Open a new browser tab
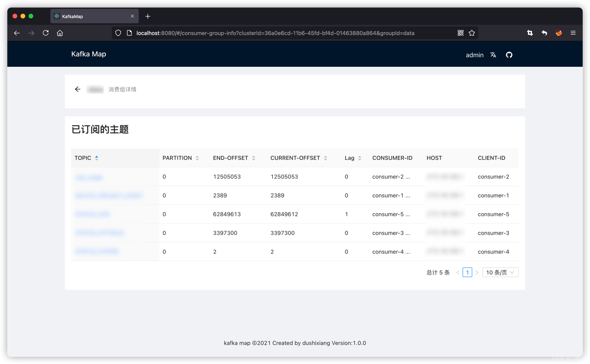Viewport: 590px width, 364px height. click(x=148, y=16)
